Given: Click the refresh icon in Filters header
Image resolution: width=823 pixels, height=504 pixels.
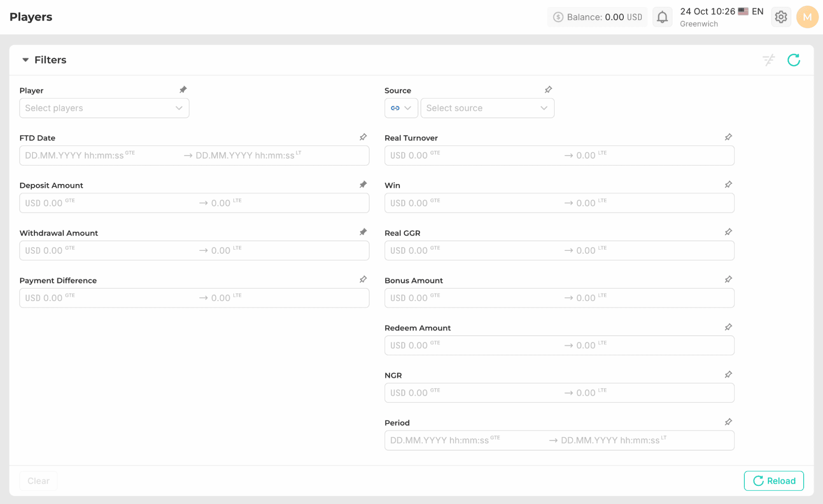Looking at the screenshot, I should click(x=793, y=60).
